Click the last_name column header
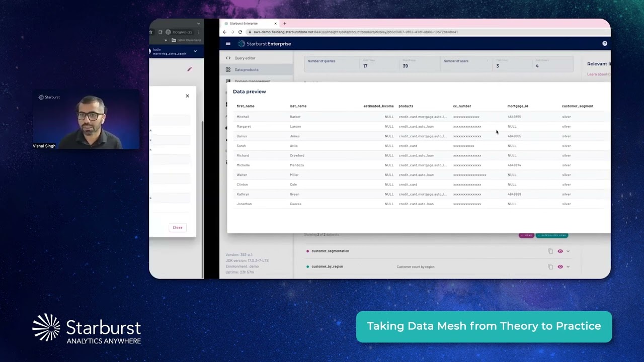The width and height of the screenshot is (644, 362). pyautogui.click(x=298, y=106)
